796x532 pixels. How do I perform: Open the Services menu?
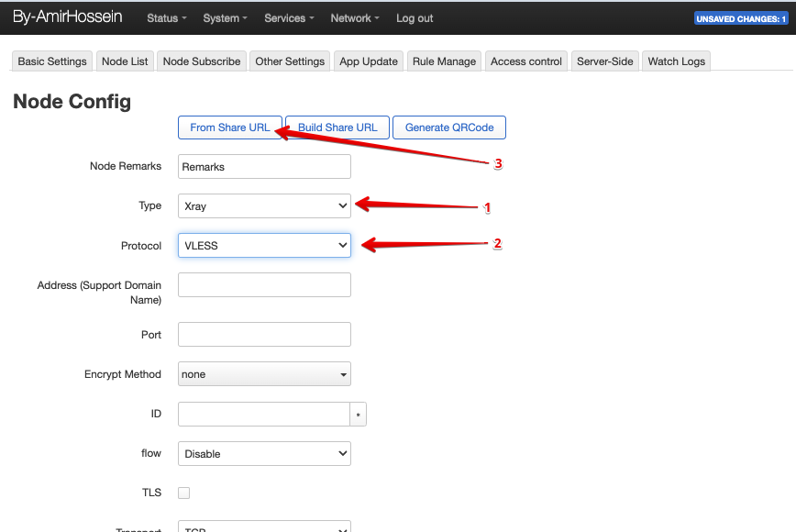coord(289,18)
